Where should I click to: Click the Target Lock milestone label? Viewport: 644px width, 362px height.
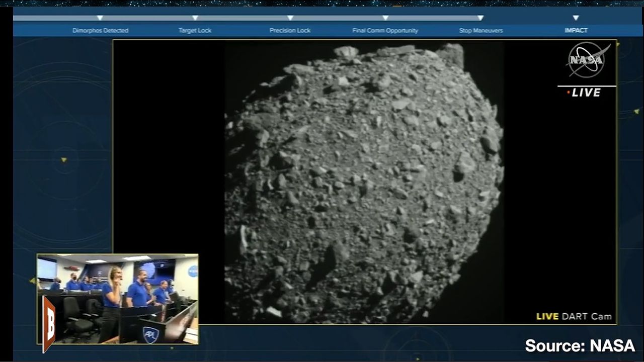pos(195,31)
